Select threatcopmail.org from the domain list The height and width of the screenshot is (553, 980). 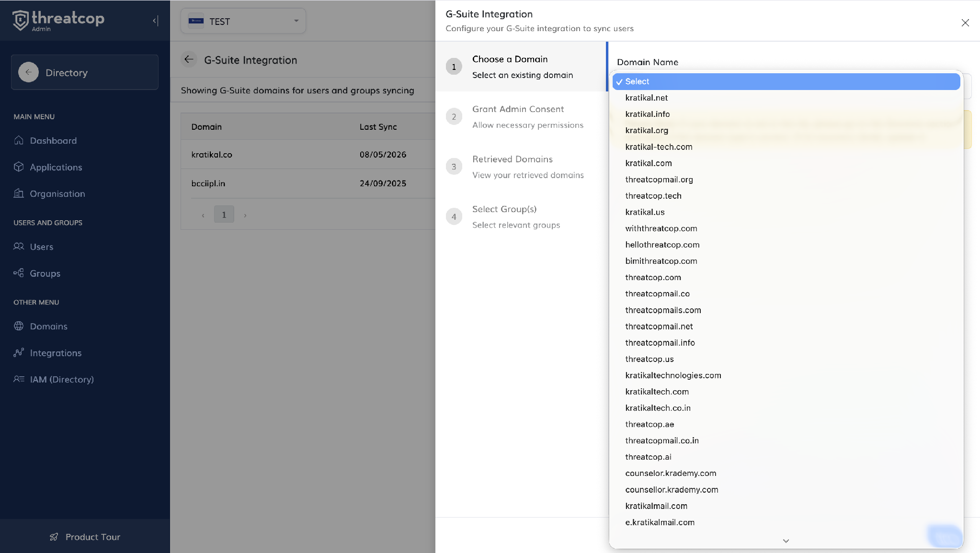(786, 180)
